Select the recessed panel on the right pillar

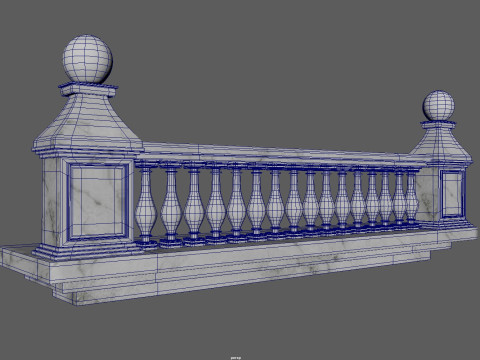point(452,193)
